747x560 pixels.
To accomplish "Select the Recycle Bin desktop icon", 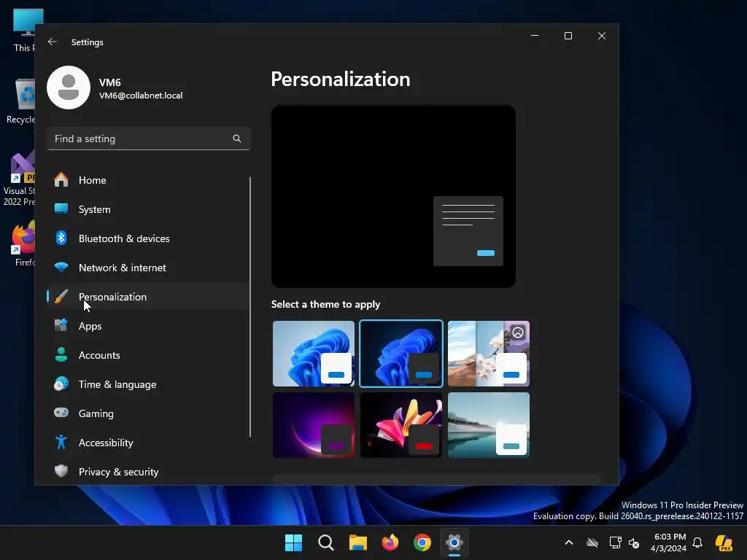I will click(x=21, y=101).
